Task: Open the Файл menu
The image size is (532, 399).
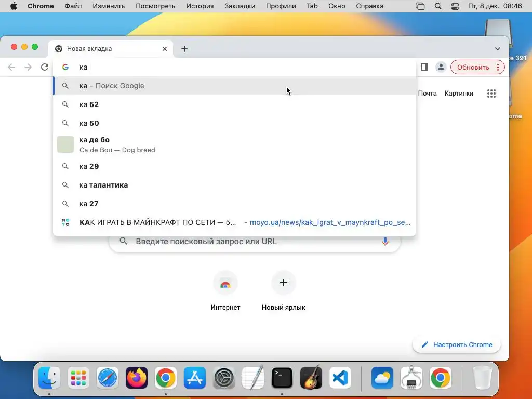Action: (73, 6)
